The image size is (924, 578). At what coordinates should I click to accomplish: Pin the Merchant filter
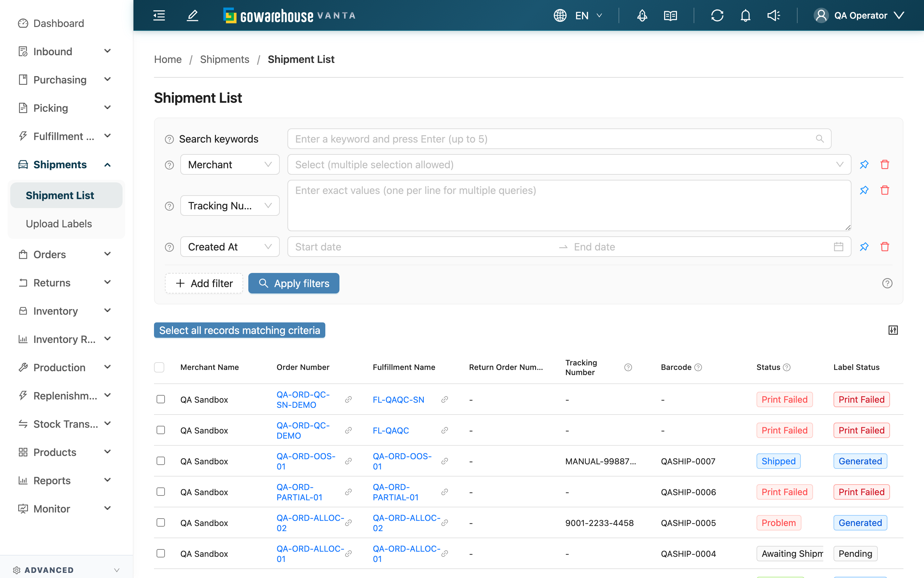pyautogui.click(x=864, y=164)
